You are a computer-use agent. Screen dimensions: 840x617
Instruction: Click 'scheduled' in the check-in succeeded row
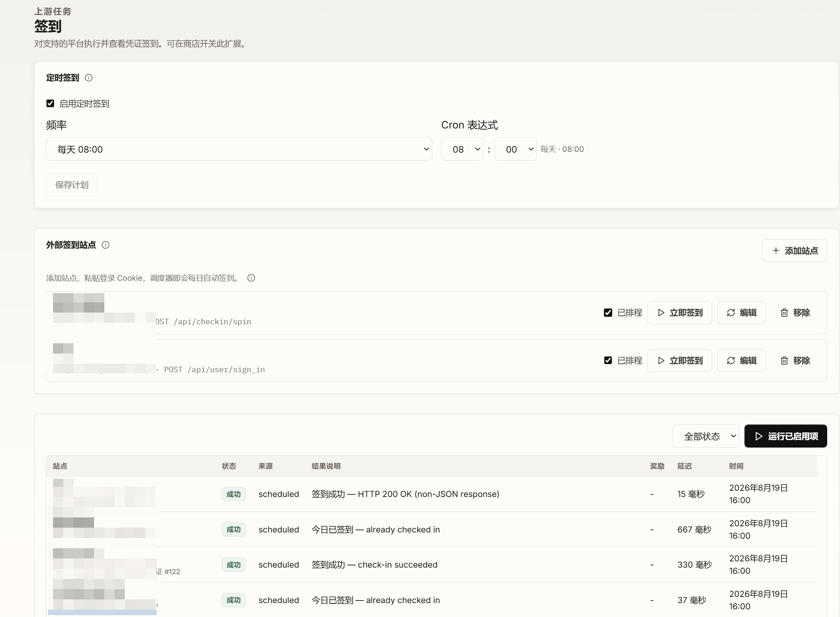(x=279, y=565)
